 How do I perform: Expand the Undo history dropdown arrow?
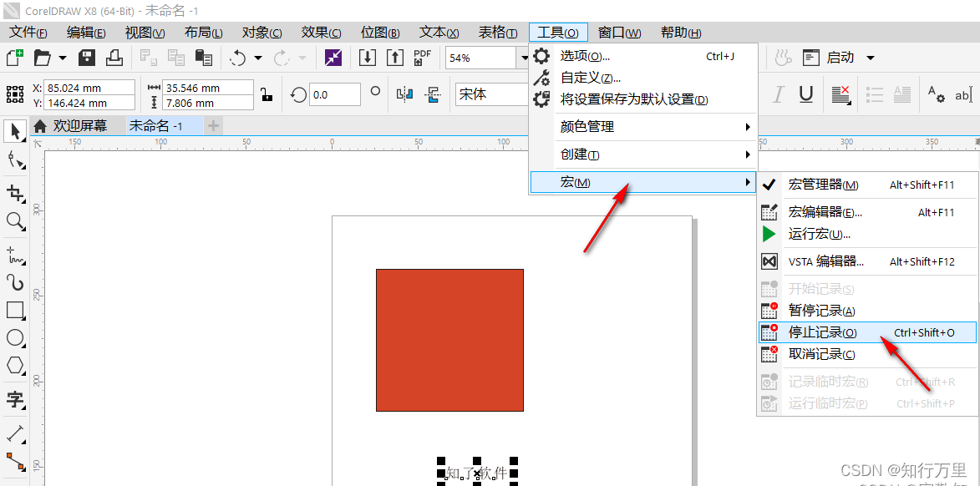pos(258,58)
